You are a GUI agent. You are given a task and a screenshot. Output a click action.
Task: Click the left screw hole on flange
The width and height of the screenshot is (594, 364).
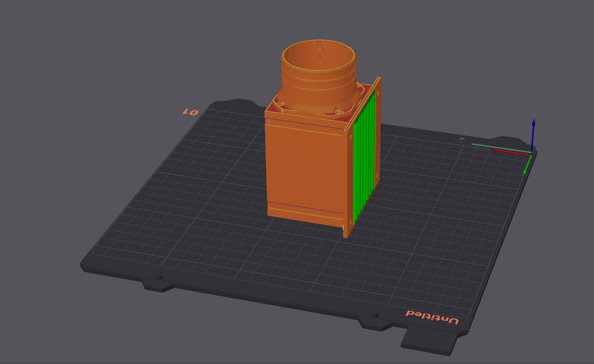click(x=281, y=104)
